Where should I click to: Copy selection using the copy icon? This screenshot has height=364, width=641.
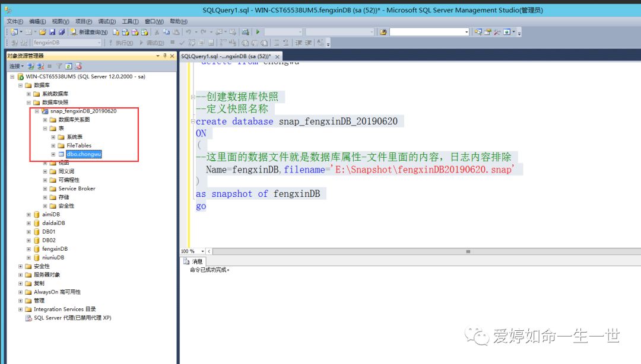coord(166,32)
